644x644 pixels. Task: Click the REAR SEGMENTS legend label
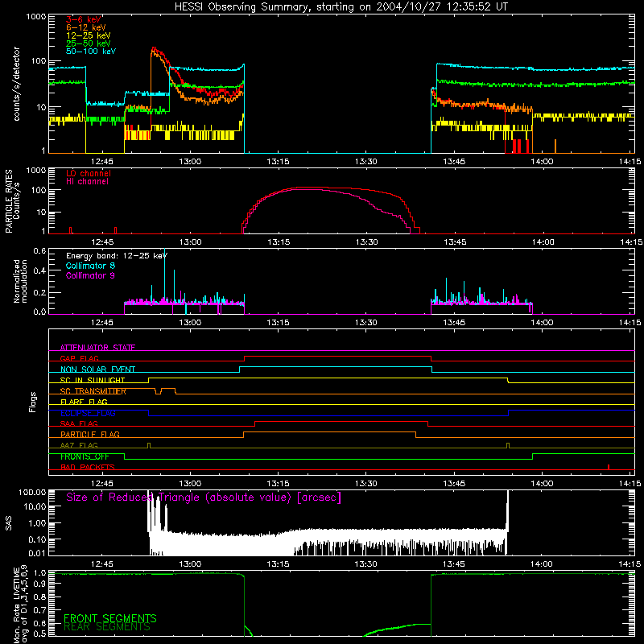click(107, 627)
